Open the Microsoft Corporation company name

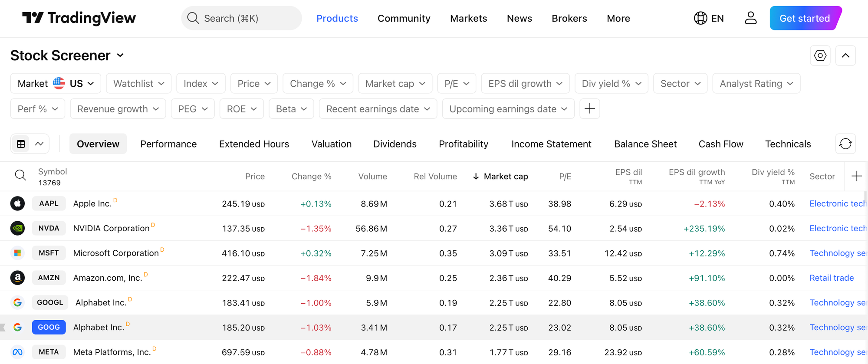(116, 253)
